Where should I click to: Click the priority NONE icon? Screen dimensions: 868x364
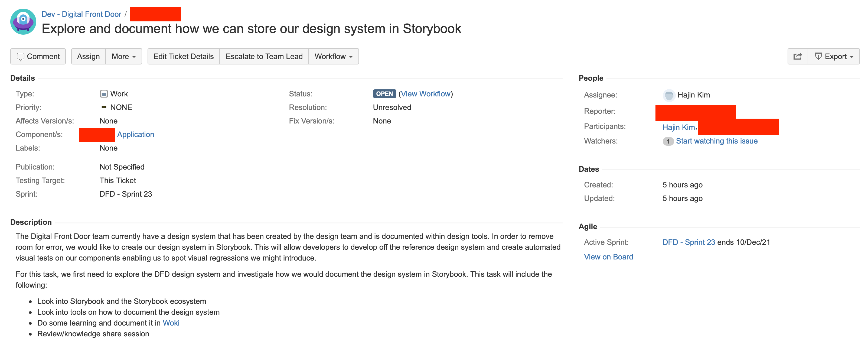tap(104, 107)
